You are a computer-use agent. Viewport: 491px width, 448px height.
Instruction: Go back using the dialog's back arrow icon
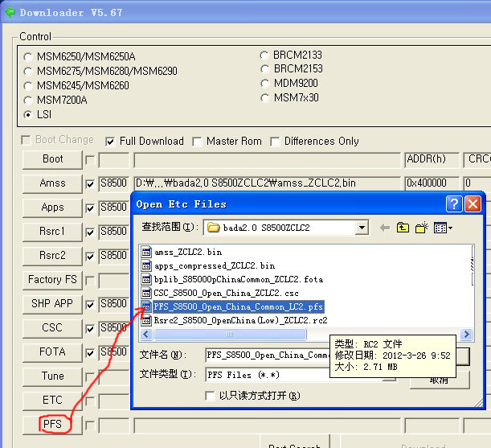point(385,228)
